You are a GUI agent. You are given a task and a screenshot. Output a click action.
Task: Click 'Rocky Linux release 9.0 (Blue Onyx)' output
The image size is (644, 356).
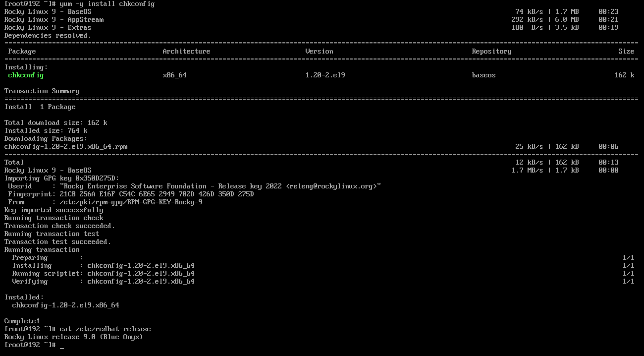pyautogui.click(x=74, y=337)
